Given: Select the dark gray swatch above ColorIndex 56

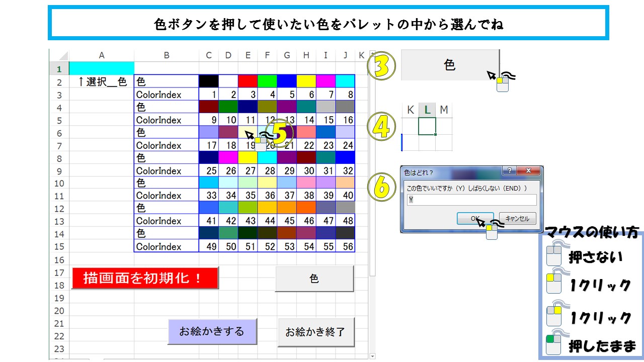Looking at the screenshot, I should tap(345, 233).
